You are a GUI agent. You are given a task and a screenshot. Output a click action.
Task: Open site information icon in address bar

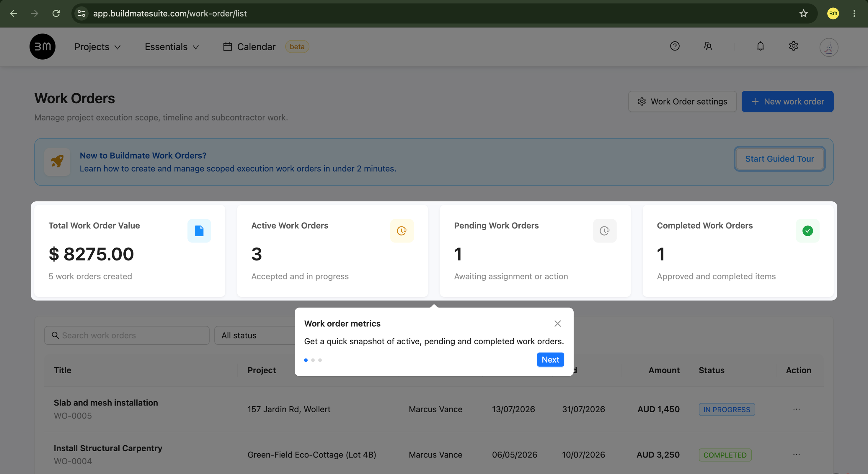tap(81, 14)
